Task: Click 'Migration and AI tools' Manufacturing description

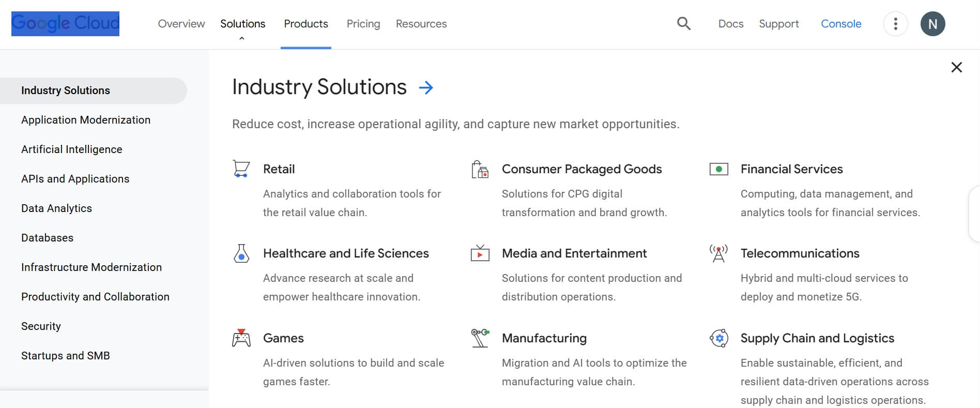Action: pyautogui.click(x=594, y=372)
